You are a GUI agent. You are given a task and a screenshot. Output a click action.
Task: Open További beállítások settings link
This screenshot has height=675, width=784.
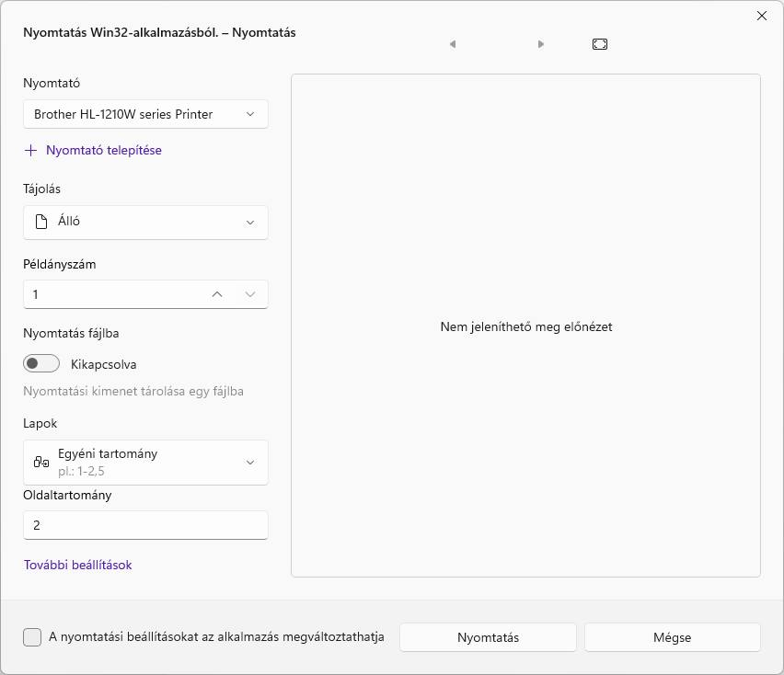click(x=77, y=565)
